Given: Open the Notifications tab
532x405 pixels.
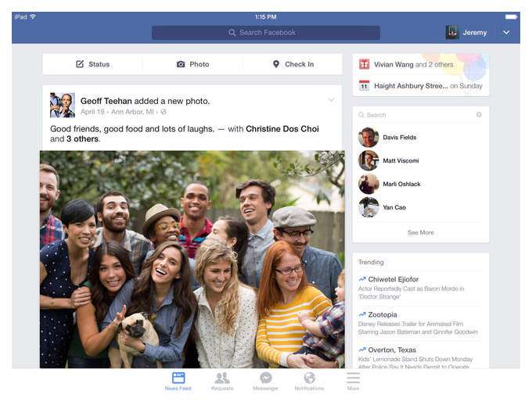Looking at the screenshot, I should coord(310,382).
